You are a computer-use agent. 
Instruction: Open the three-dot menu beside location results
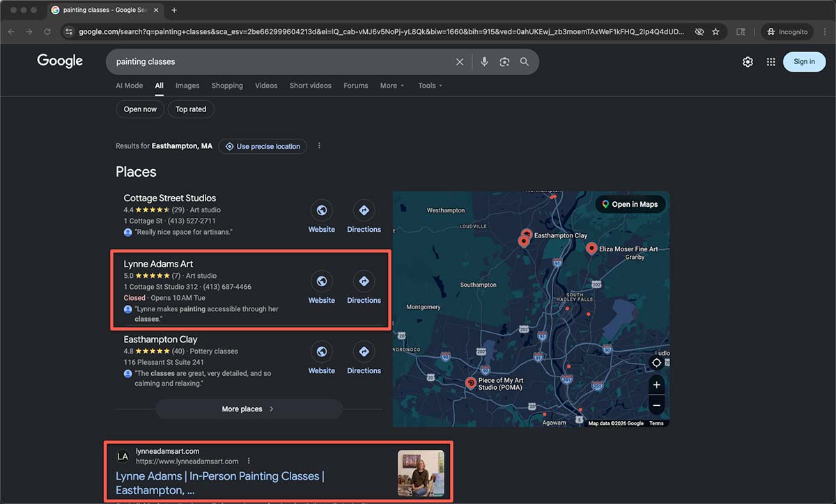pos(319,145)
